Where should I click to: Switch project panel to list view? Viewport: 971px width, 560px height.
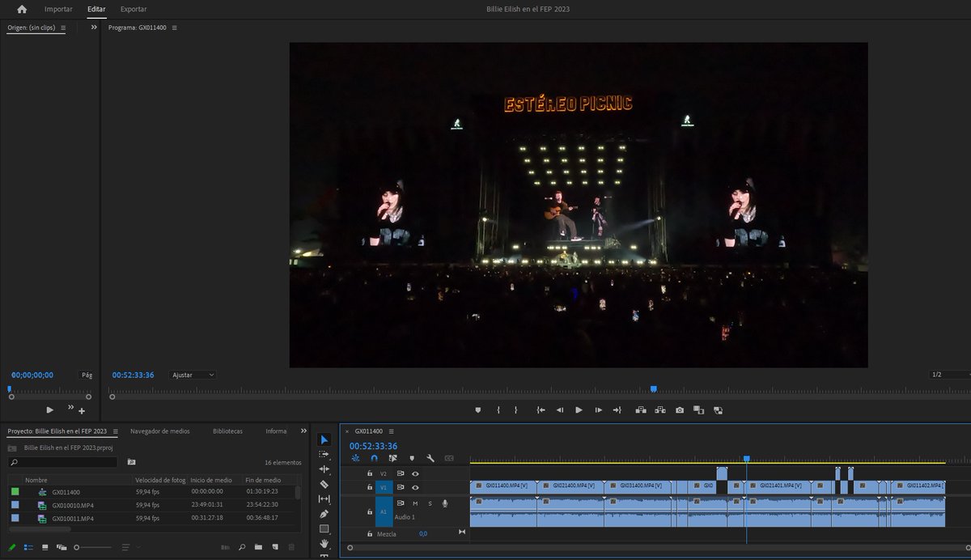pyautogui.click(x=28, y=548)
